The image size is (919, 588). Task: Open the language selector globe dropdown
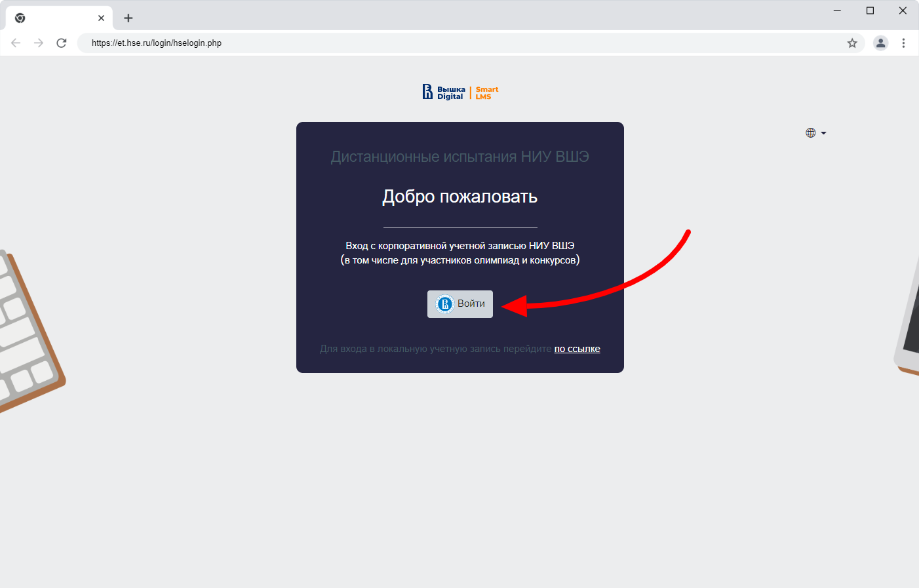[x=815, y=133]
